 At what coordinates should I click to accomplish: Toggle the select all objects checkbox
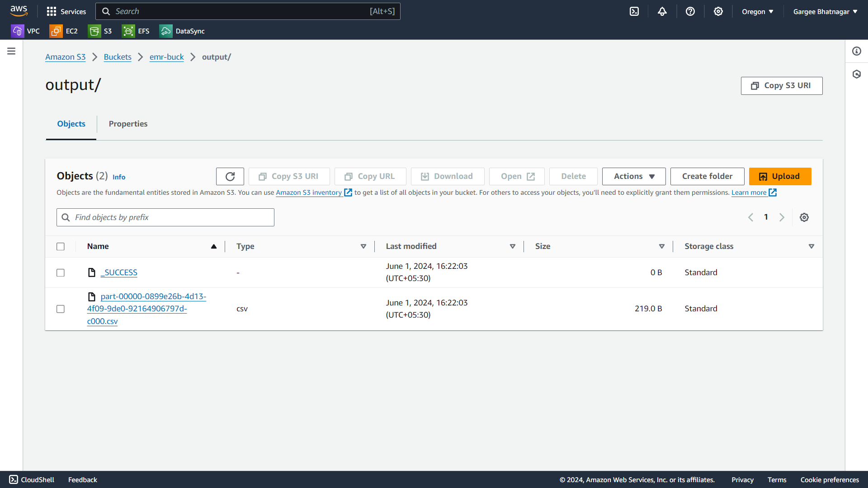(x=61, y=246)
